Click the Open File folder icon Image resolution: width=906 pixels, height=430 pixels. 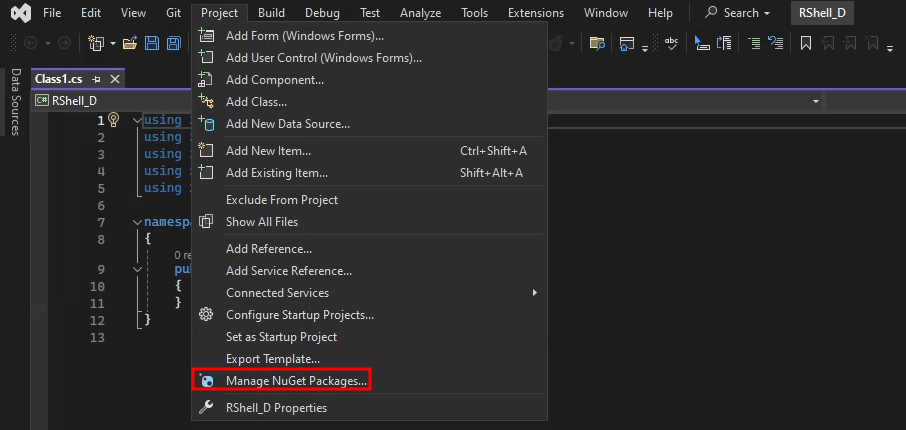point(131,43)
